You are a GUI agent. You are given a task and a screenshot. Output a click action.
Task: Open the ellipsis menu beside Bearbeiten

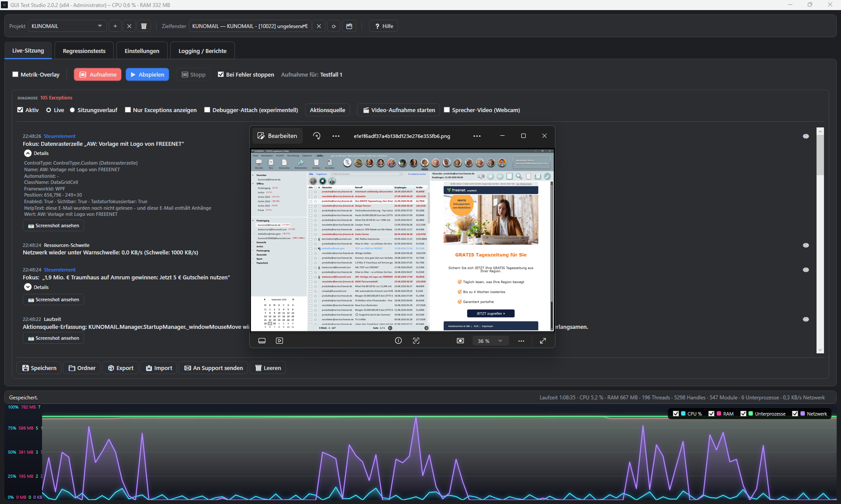[336, 136]
